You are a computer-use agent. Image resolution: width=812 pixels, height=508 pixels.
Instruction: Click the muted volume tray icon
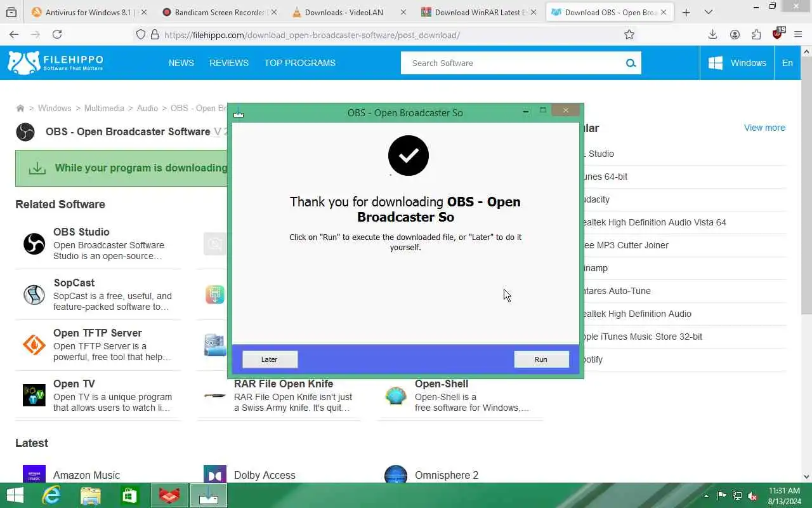click(752, 496)
